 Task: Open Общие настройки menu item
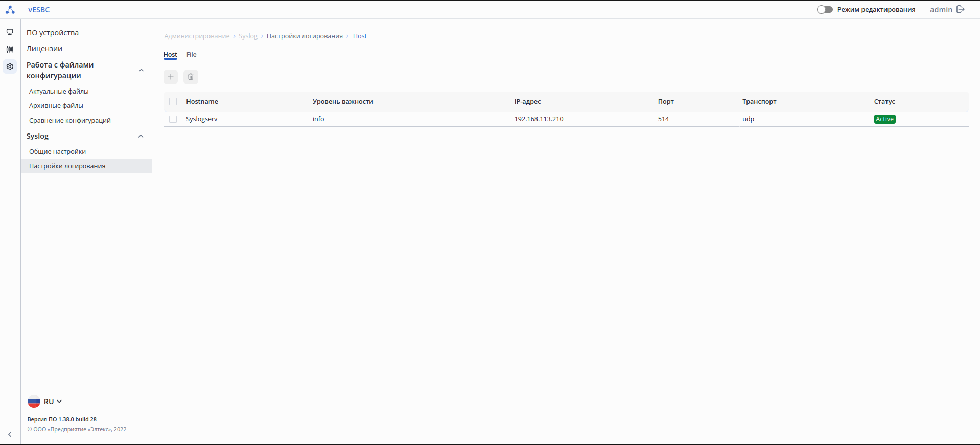pos(57,152)
